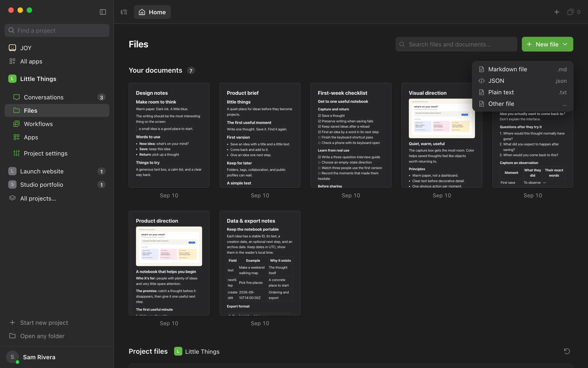Click the plus icon in top bar

tap(556, 12)
